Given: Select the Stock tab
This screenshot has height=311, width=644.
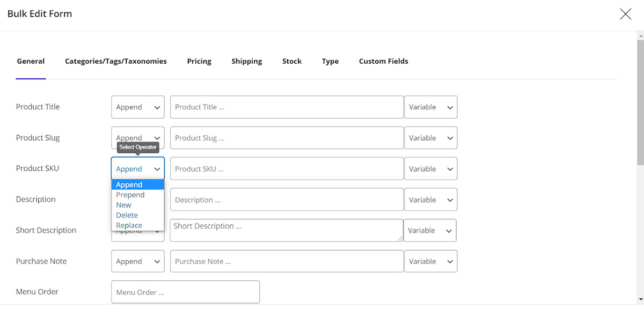Looking at the screenshot, I should click(x=292, y=61).
